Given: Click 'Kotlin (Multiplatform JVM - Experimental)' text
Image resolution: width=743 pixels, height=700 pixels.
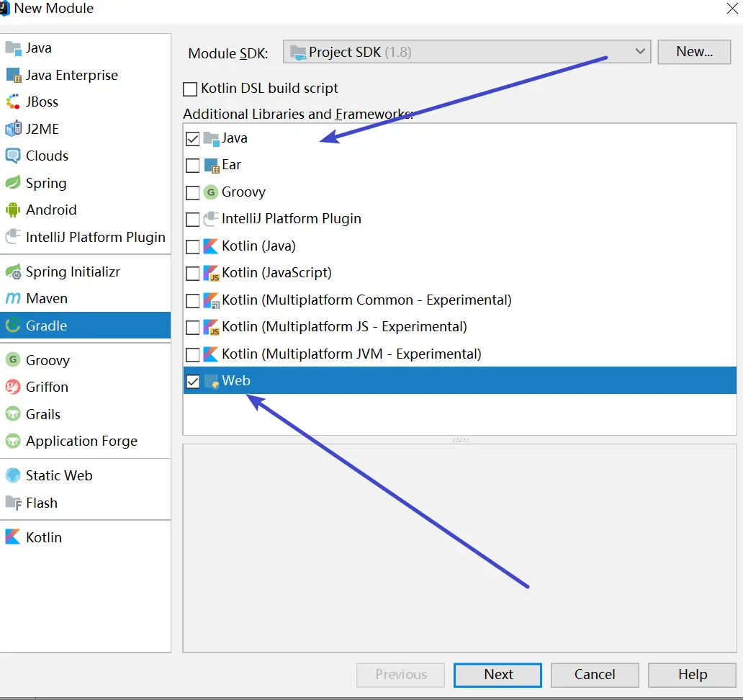Looking at the screenshot, I should pos(351,354).
